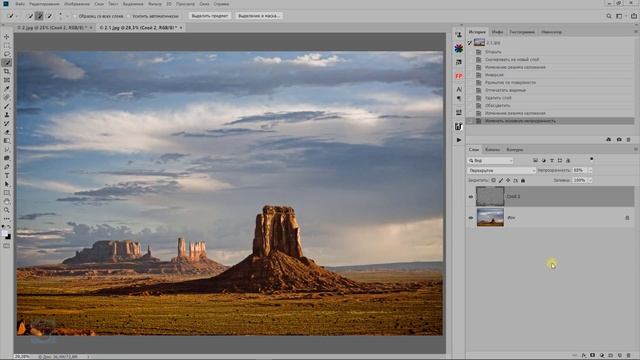
Task: Switch to the Каналы tab
Action: click(492, 149)
